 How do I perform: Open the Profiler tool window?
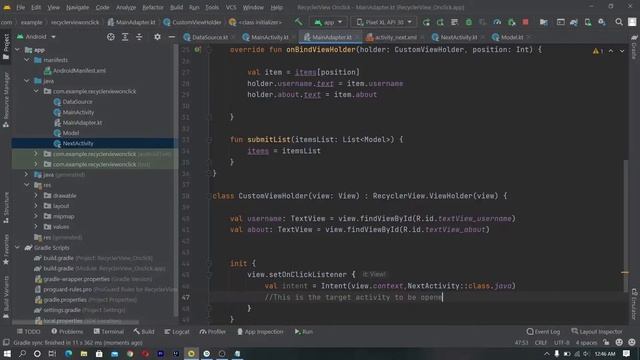tap(213, 332)
